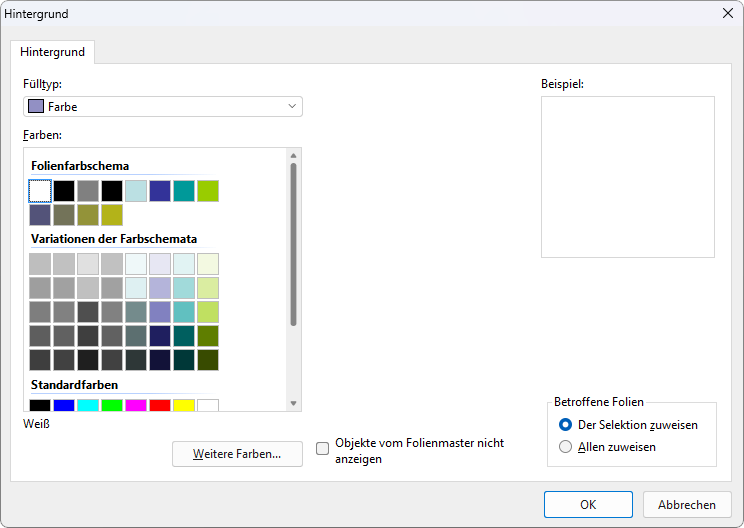Confirm with the OK button
The height and width of the screenshot is (528, 744).
click(x=588, y=504)
